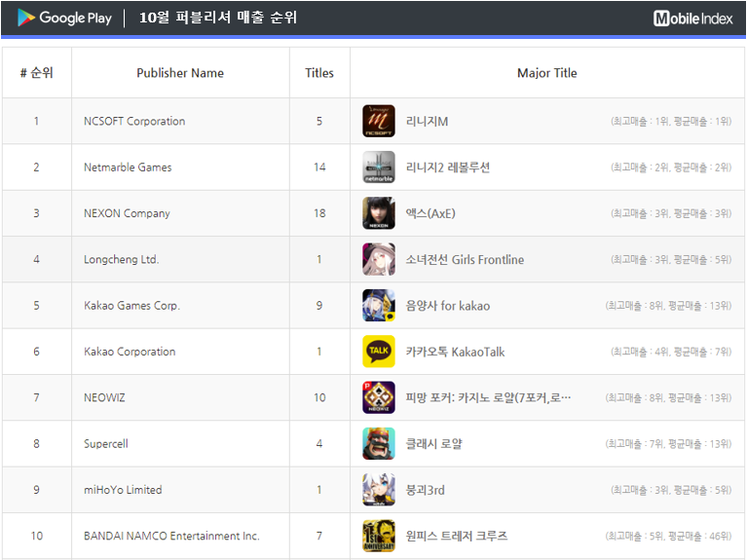Click Titles count 14 for Netmarble
This screenshot has width=747, height=560.
tap(319, 168)
